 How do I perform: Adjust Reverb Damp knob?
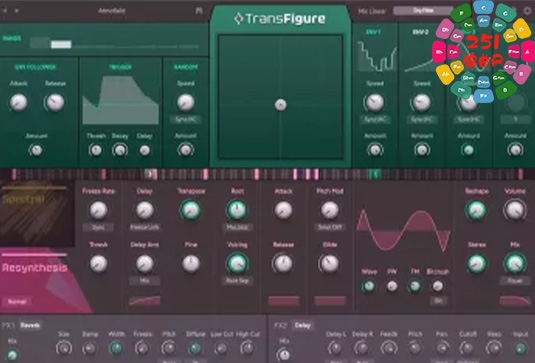coord(90,348)
